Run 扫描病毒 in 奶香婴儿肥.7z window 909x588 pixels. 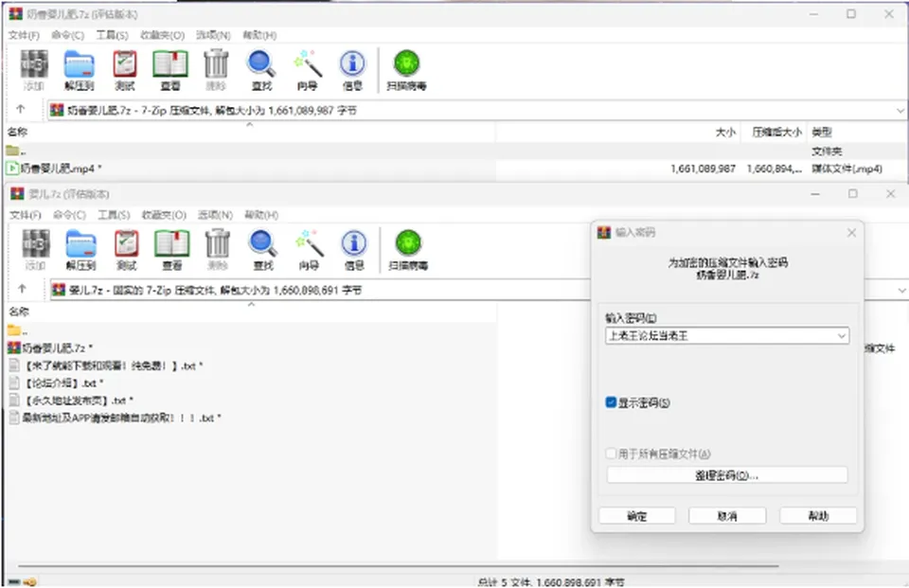[406, 70]
